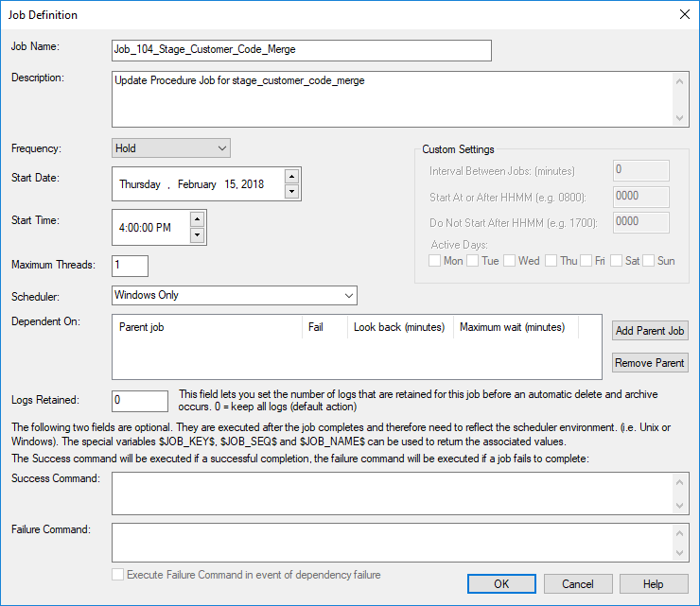This screenshot has width=700, height=606.
Task: Toggle the Wed active day checkbox
Action: [509, 261]
